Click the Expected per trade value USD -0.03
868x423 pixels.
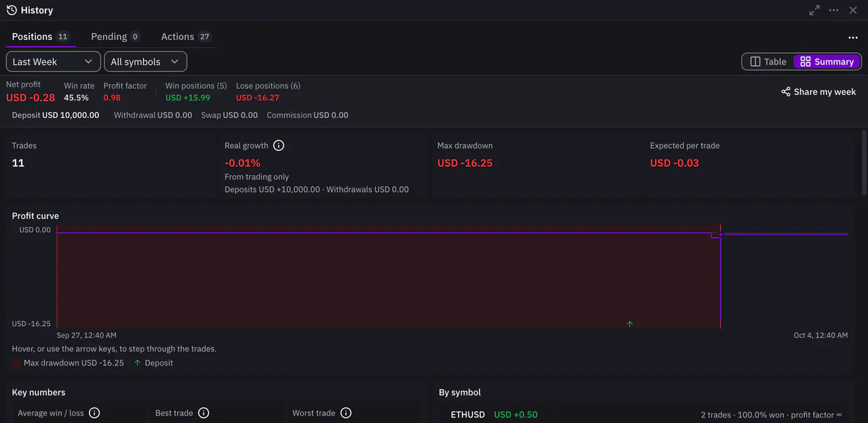[675, 163]
